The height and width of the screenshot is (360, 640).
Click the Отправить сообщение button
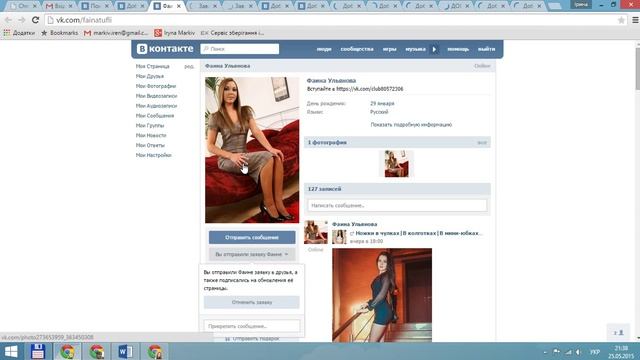click(252, 237)
